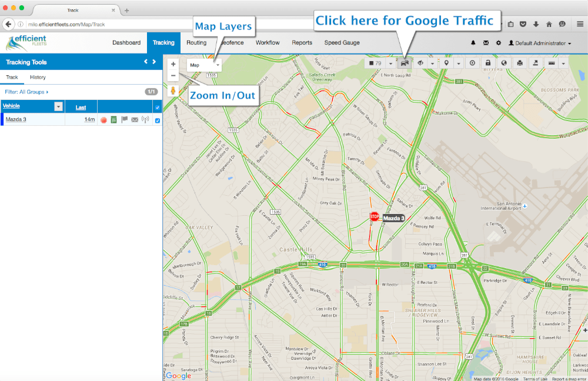This screenshot has height=381, width=588.
Task: Click the hide-labels eye toolbar icon
Action: [x=420, y=63]
